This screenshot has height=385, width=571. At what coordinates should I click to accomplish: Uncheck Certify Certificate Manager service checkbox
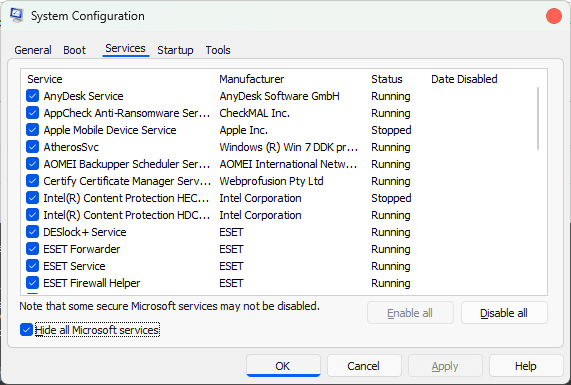(32, 181)
